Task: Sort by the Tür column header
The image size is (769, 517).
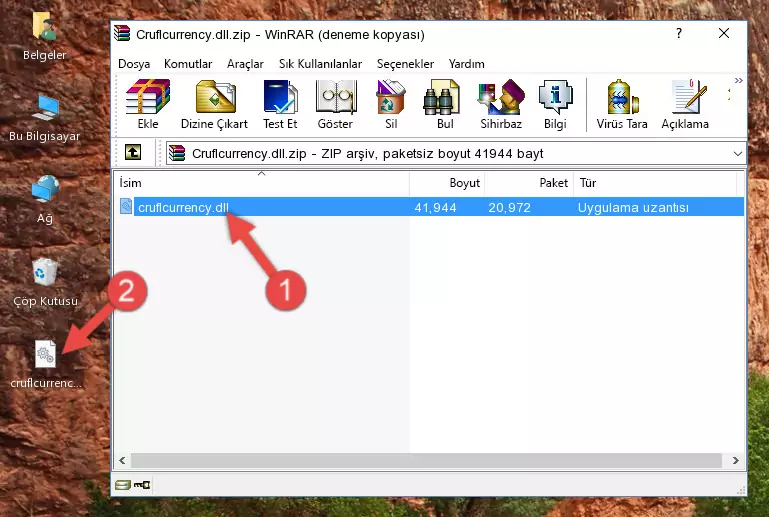Action: point(655,183)
